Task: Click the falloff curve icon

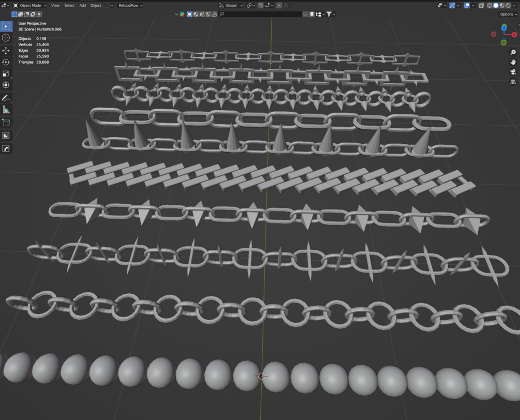Action: (287, 5)
